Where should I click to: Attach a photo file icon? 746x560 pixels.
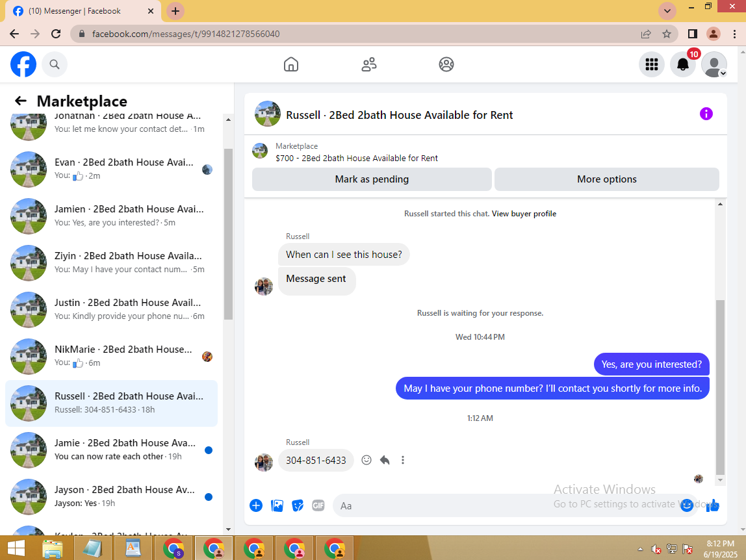pyautogui.click(x=277, y=506)
